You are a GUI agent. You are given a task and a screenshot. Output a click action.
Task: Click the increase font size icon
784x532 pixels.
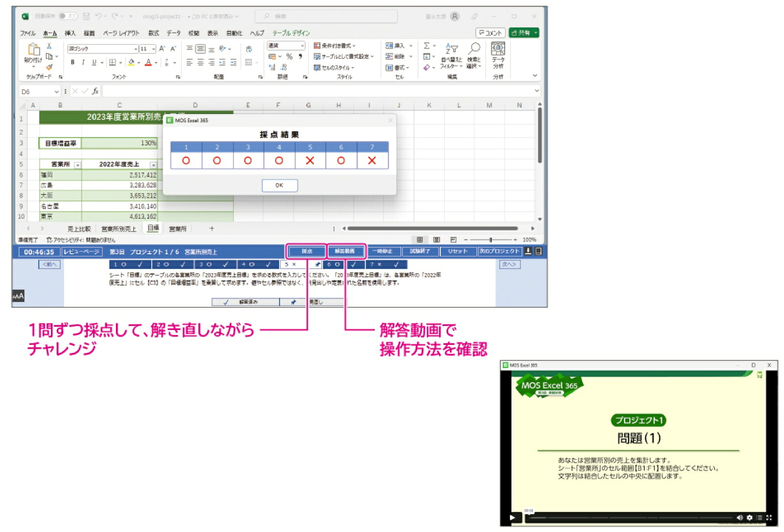click(x=162, y=48)
